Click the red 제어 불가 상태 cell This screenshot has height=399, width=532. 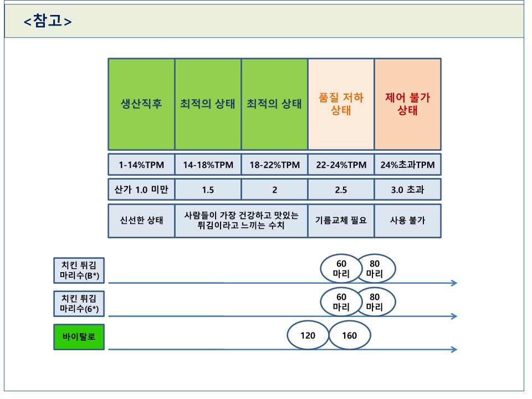point(407,104)
